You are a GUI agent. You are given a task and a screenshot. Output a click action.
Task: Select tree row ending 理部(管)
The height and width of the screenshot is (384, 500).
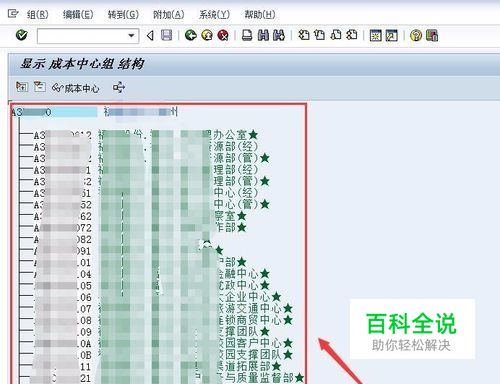[x=152, y=181]
